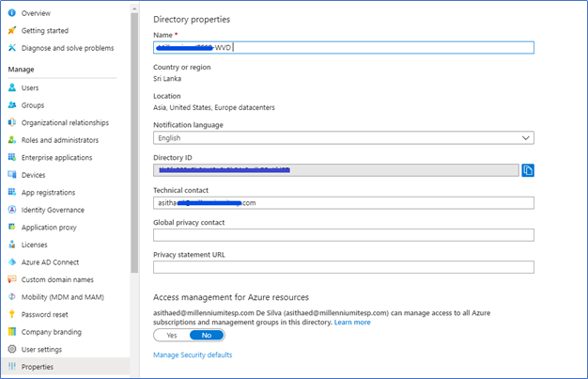Open Custom domain names

57,279
